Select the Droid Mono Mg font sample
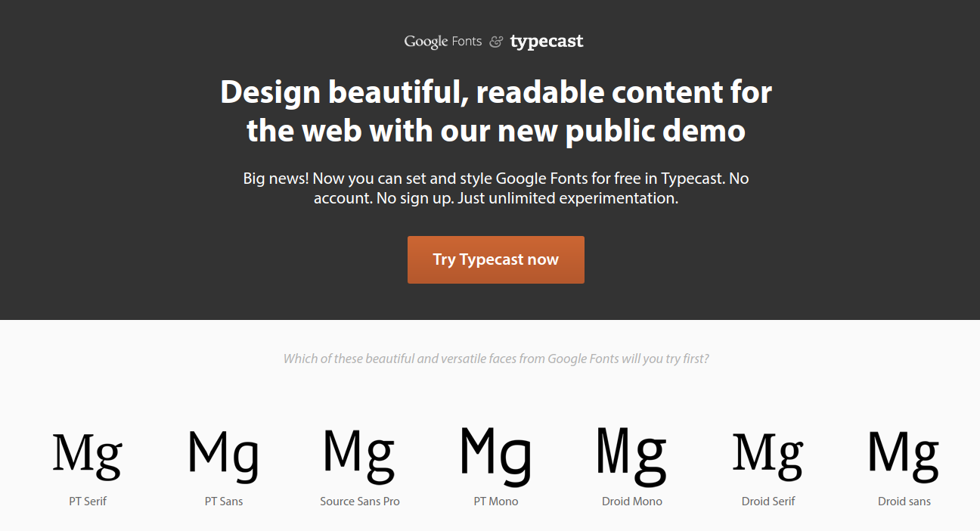The width and height of the screenshot is (980, 531). [632, 455]
